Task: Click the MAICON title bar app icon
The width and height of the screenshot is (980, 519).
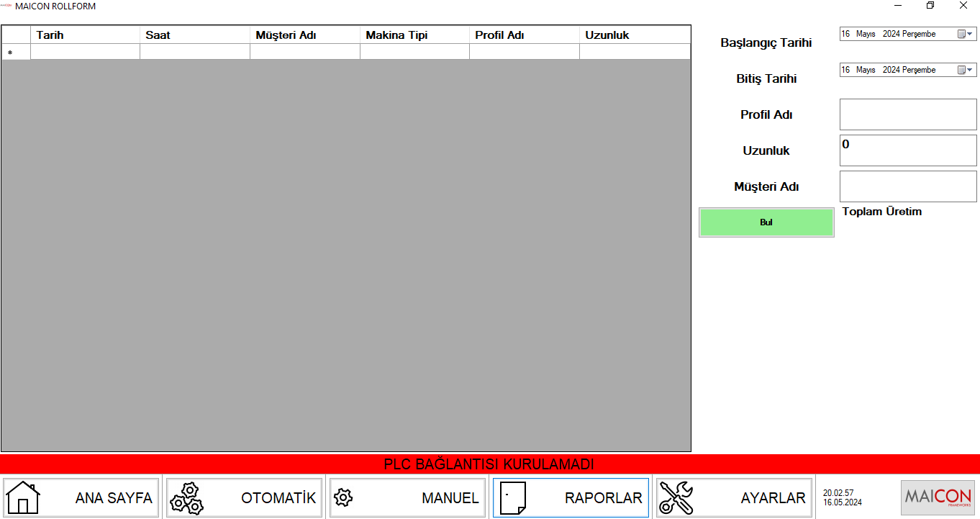Action: pos(6,6)
